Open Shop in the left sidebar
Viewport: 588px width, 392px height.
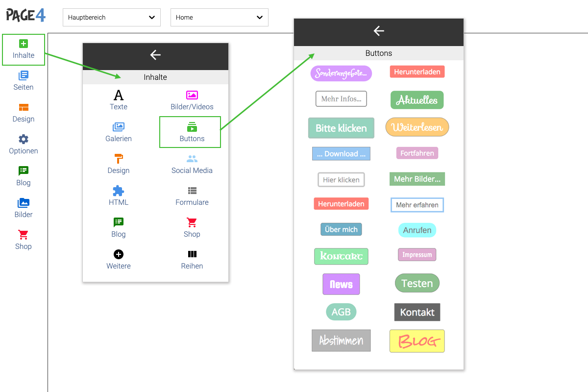click(x=24, y=241)
